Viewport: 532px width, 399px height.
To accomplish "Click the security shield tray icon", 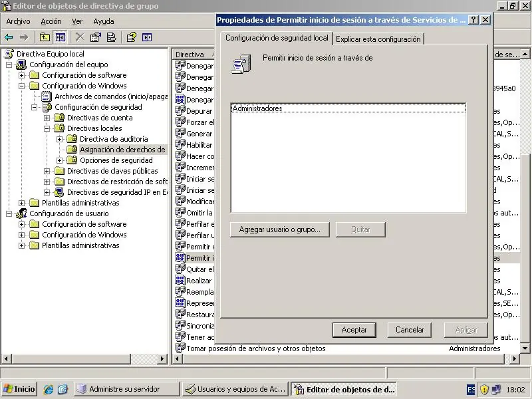I will point(485,389).
